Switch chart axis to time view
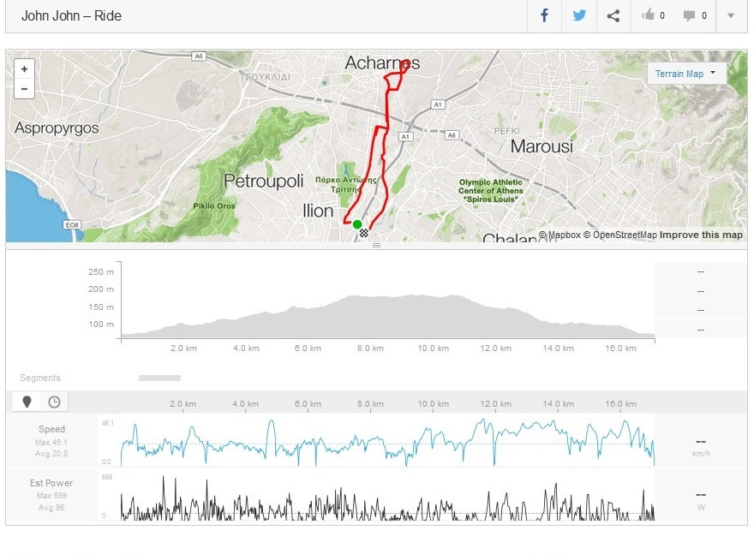 [x=54, y=402]
